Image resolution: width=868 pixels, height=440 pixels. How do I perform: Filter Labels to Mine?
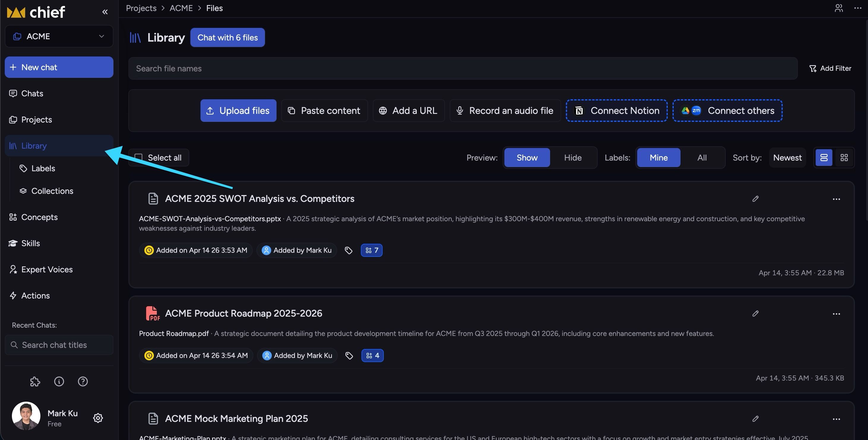659,158
